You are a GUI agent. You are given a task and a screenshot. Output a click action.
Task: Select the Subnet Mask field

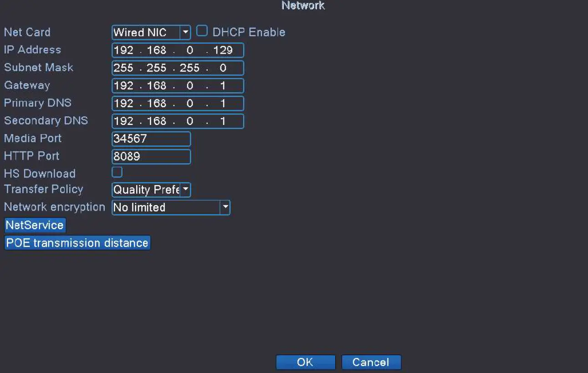pyautogui.click(x=178, y=68)
